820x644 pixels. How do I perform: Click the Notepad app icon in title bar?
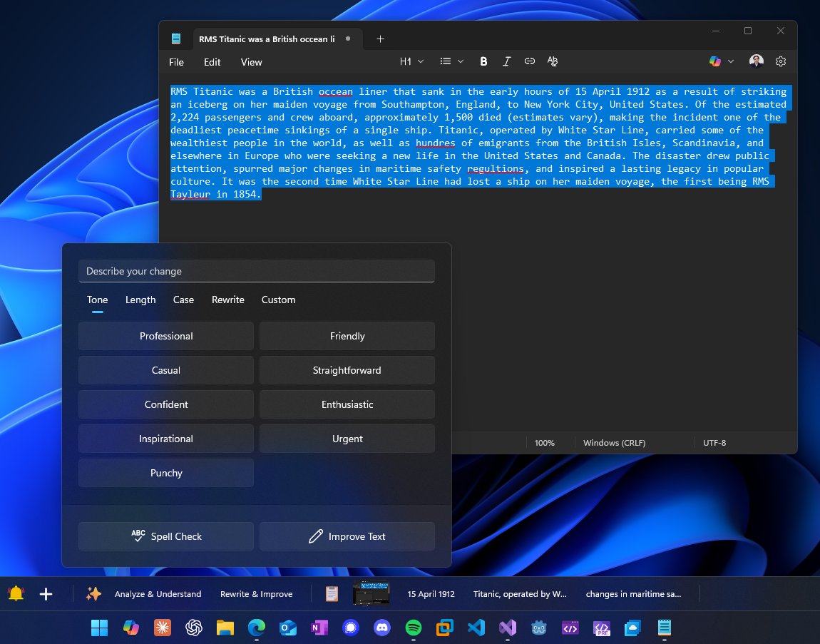[x=176, y=39]
